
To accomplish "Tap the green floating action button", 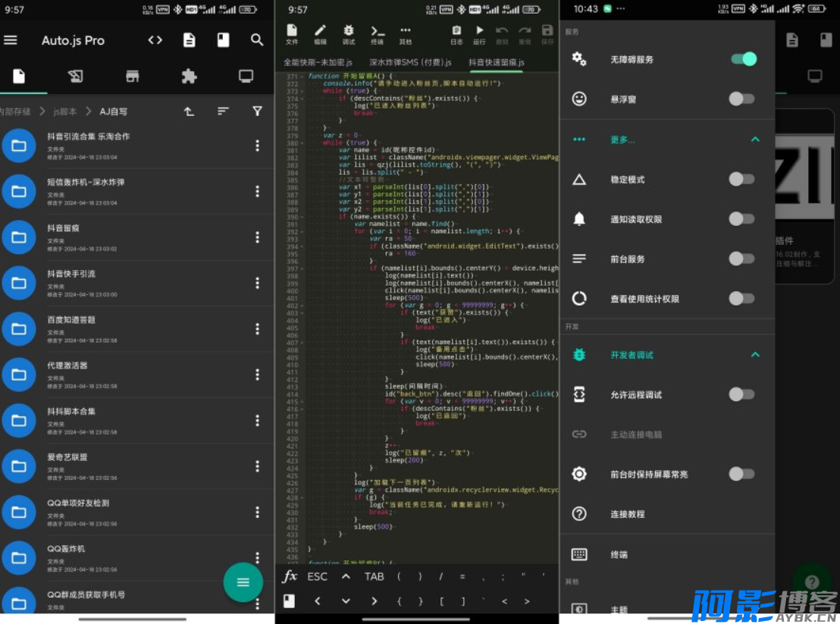I will 243,582.
